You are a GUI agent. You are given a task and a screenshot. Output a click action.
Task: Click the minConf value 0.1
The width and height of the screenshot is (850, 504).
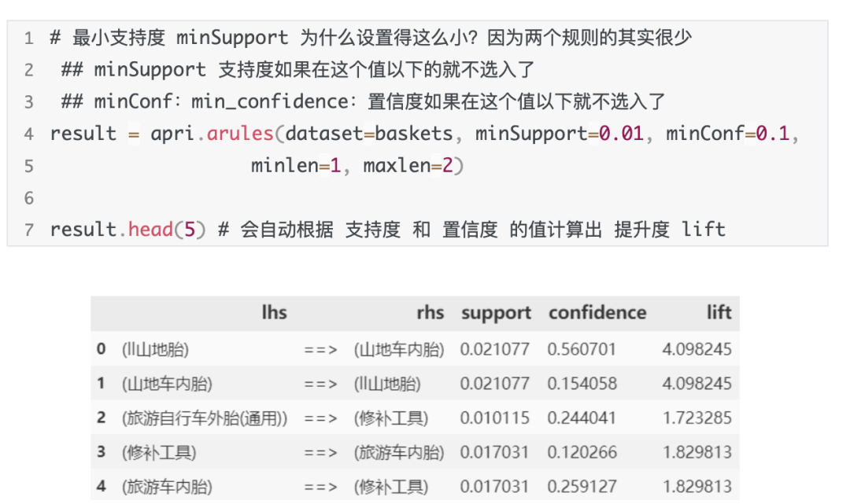click(x=773, y=133)
